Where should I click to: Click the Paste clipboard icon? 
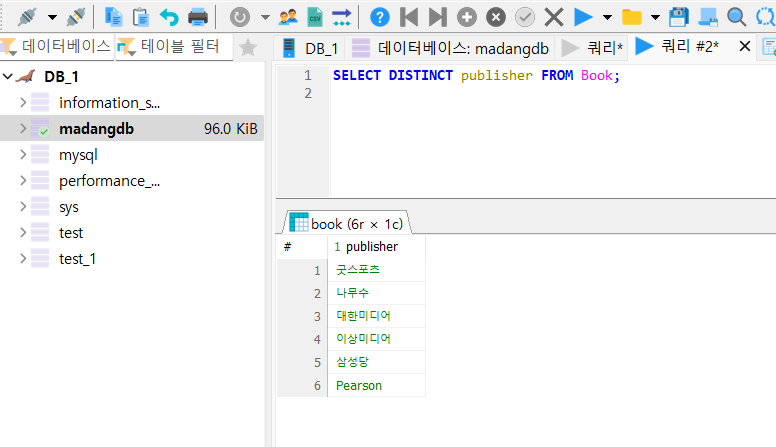[141, 17]
